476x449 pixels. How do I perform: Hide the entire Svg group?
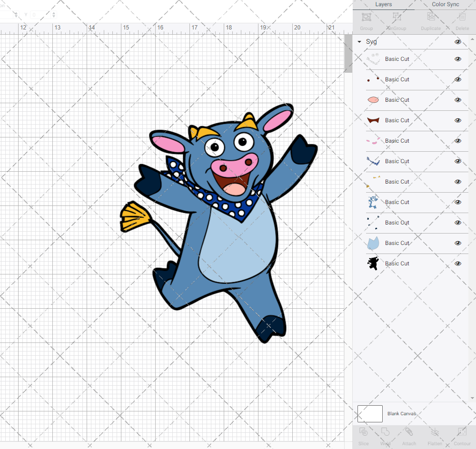[x=458, y=42]
